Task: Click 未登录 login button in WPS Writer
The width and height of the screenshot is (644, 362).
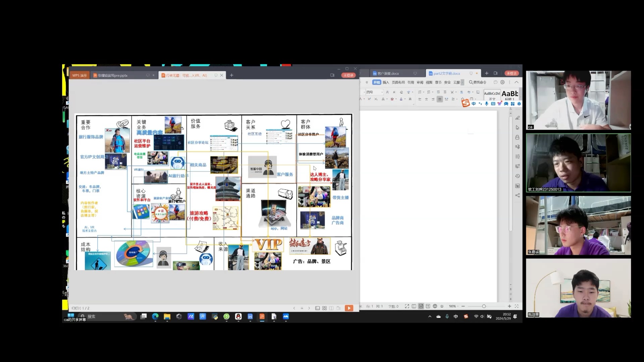Action: click(x=512, y=73)
